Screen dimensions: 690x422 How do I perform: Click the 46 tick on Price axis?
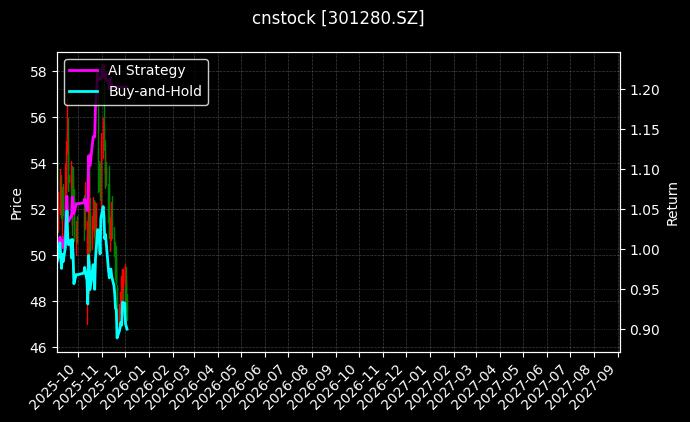point(38,347)
